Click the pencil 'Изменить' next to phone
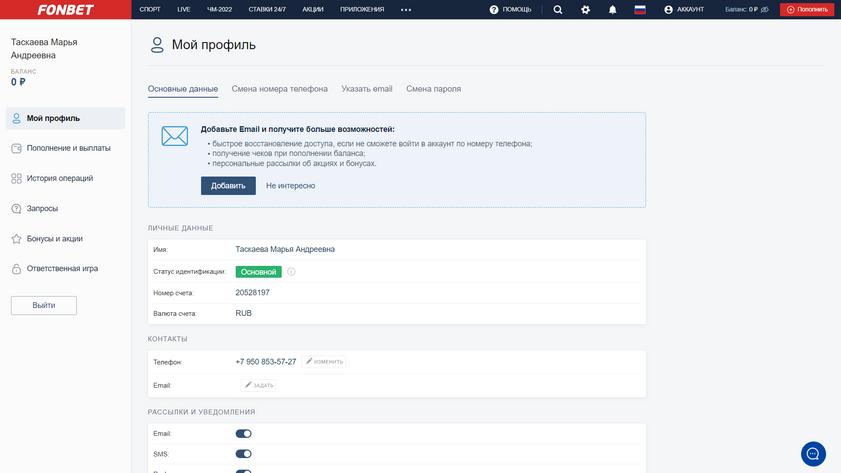This screenshot has width=841, height=473. (325, 361)
